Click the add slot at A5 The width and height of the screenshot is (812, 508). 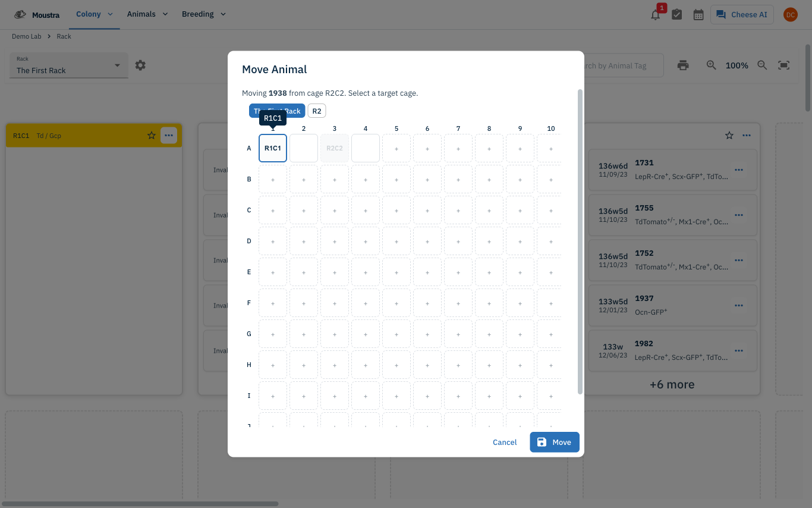(x=396, y=148)
